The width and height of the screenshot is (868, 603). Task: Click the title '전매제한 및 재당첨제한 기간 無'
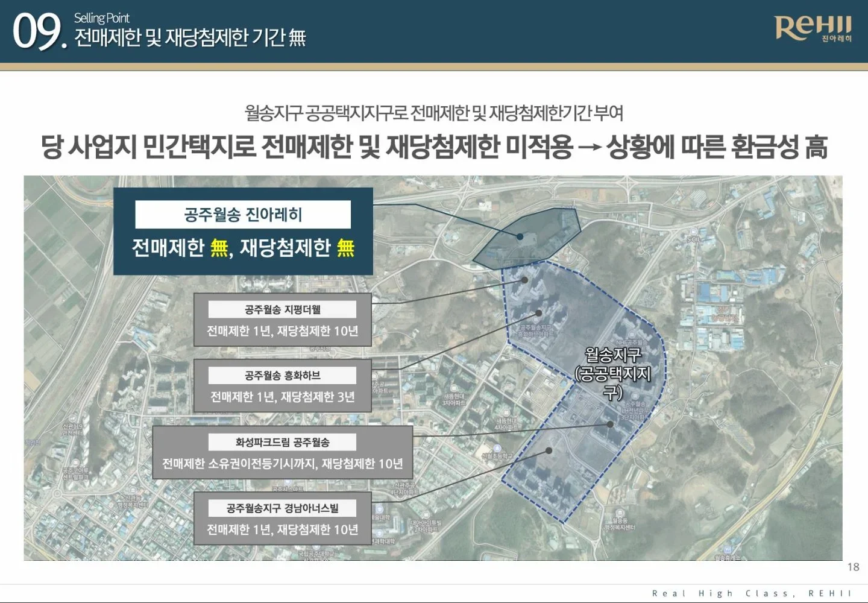tap(190, 38)
